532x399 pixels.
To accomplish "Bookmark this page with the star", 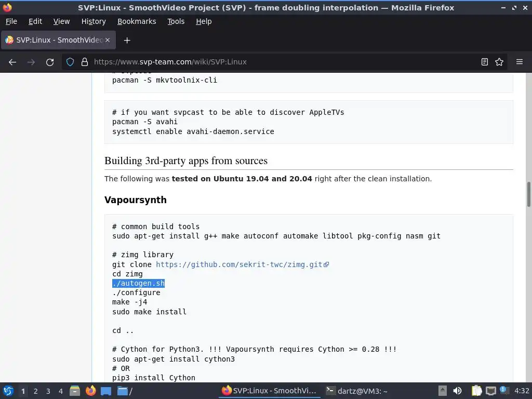I will click(x=499, y=62).
